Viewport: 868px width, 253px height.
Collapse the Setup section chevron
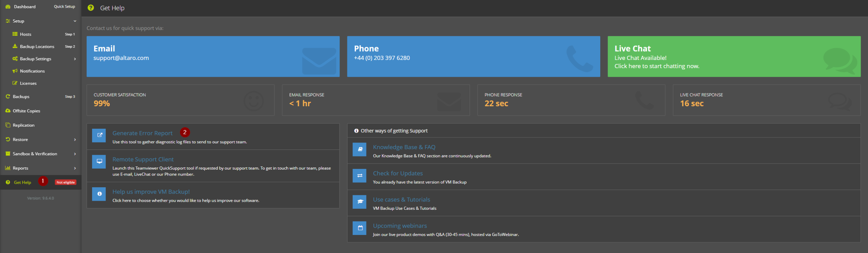(x=75, y=21)
